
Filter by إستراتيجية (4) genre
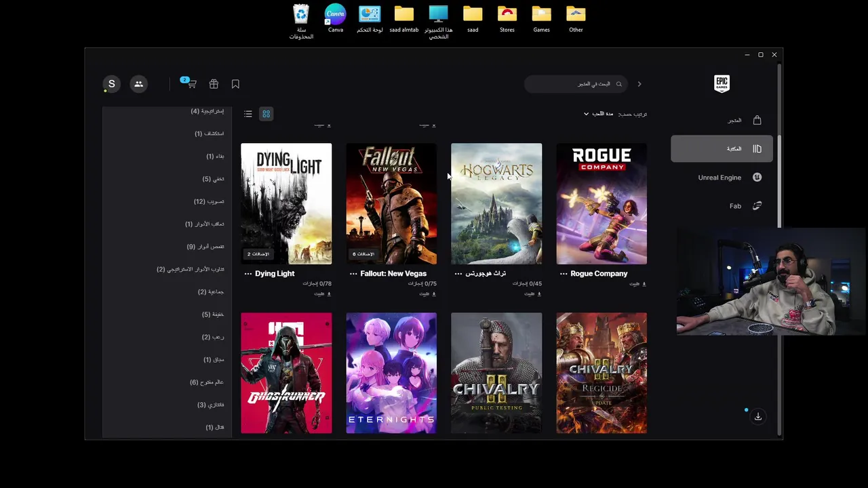[x=207, y=111]
